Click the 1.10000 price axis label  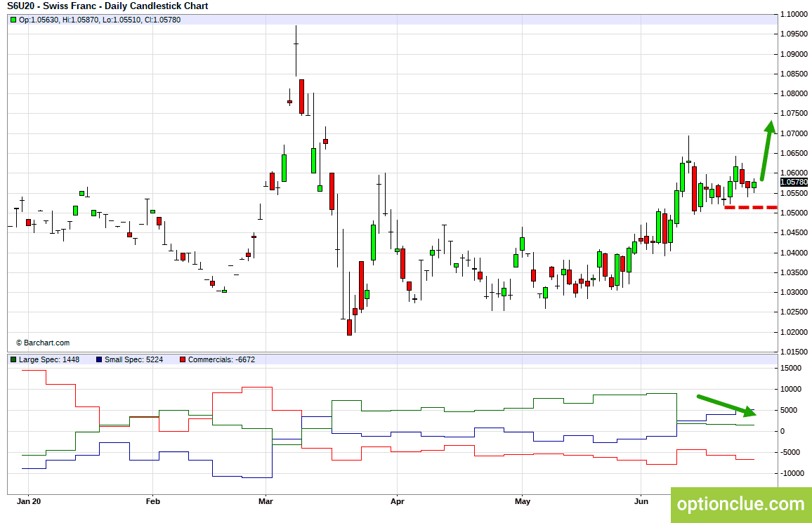point(794,15)
